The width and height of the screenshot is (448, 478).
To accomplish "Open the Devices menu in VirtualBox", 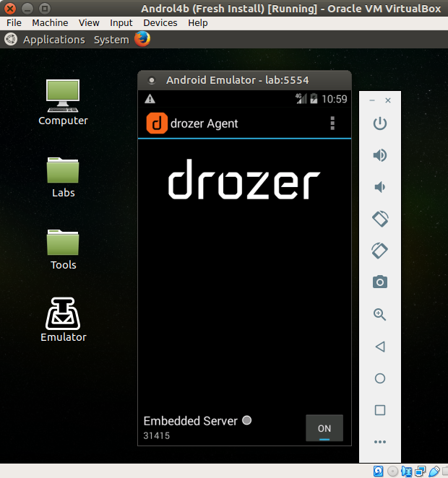I will (x=160, y=22).
